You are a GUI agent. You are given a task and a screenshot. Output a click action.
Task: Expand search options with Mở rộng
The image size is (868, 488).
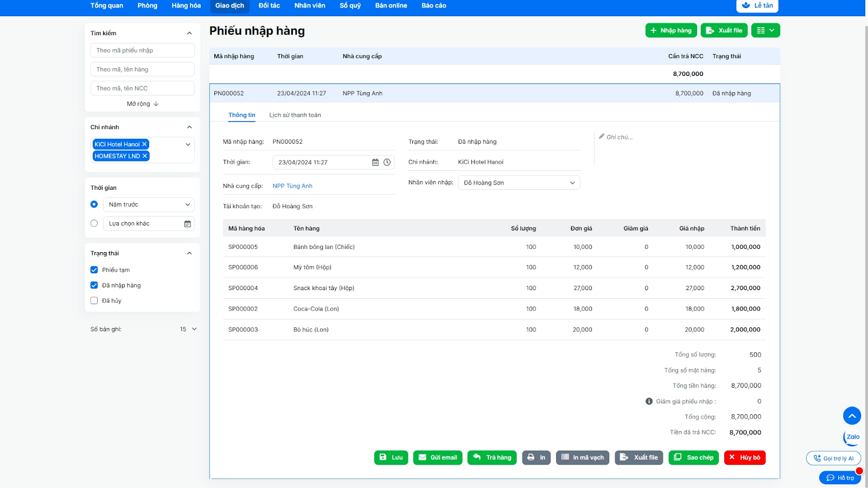coord(143,104)
